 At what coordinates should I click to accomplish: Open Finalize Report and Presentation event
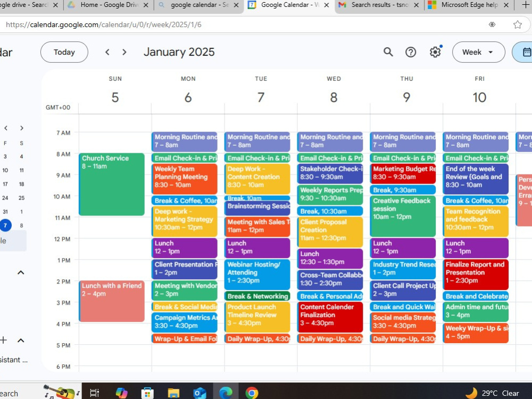click(475, 275)
